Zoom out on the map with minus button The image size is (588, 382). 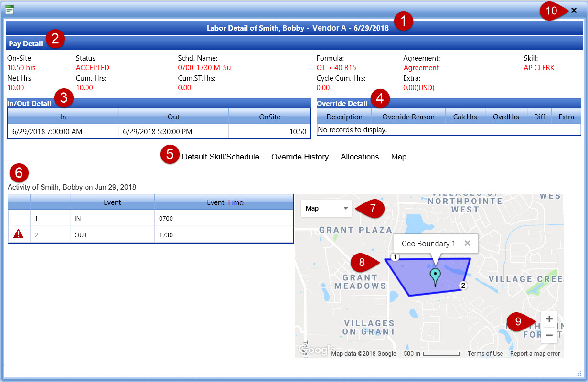549,336
